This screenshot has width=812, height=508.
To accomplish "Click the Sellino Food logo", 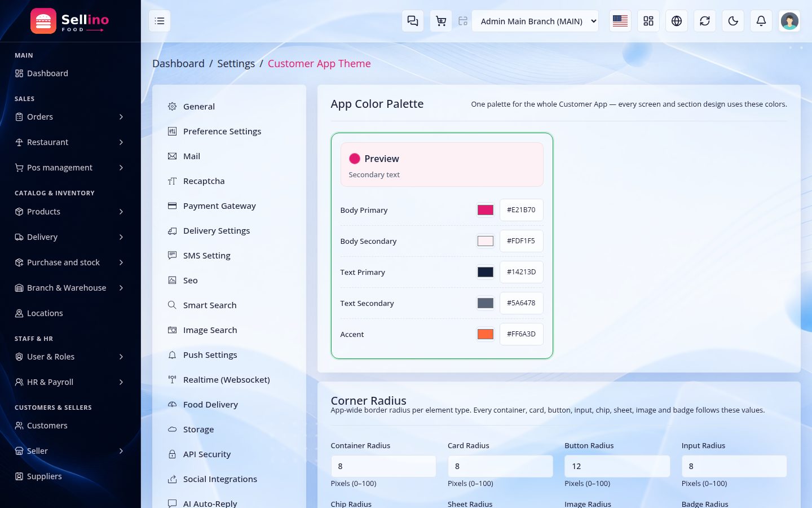I will (x=70, y=21).
